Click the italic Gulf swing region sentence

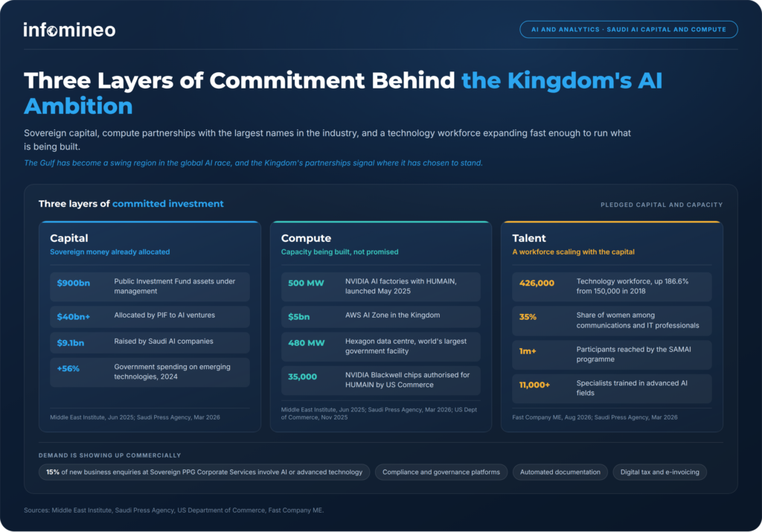click(x=253, y=163)
